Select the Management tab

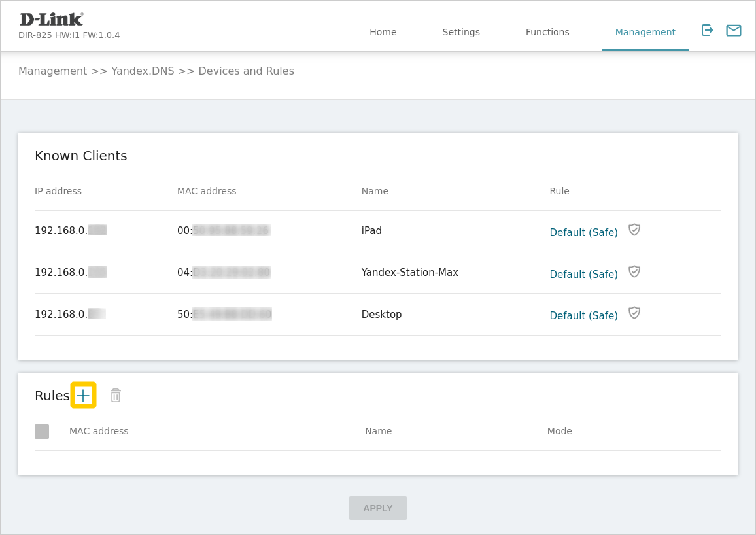pyautogui.click(x=645, y=32)
